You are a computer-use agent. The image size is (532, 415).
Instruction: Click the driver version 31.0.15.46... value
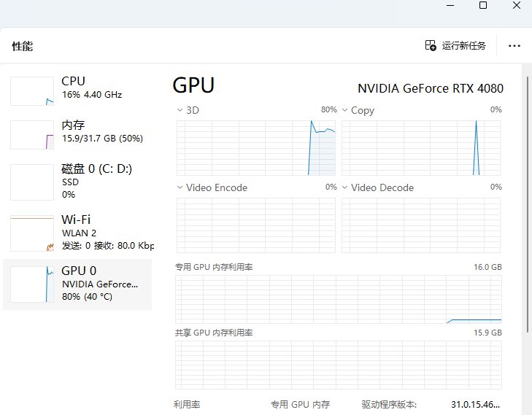click(x=475, y=404)
